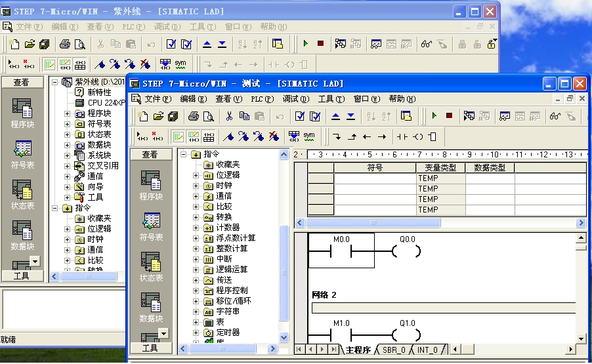Screen dimensions: 592x364
Task: Expand 比较 in front instruction tree
Action: click(196, 207)
